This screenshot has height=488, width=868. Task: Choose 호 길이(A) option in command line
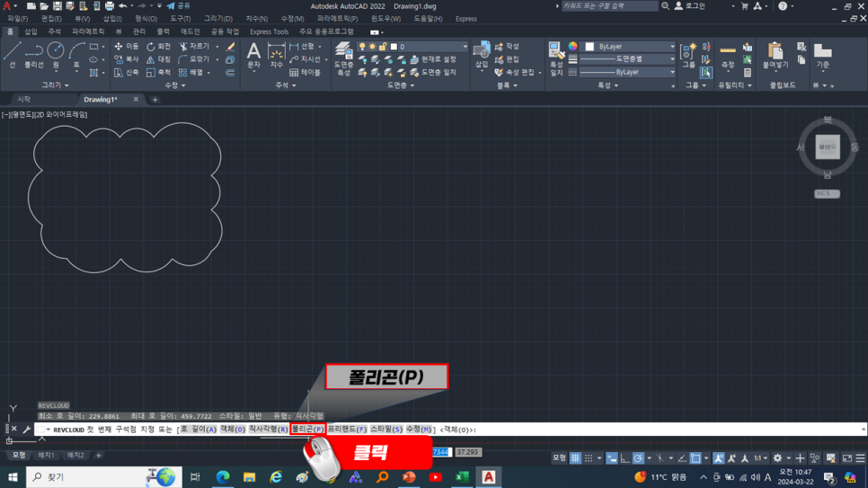tap(199, 430)
